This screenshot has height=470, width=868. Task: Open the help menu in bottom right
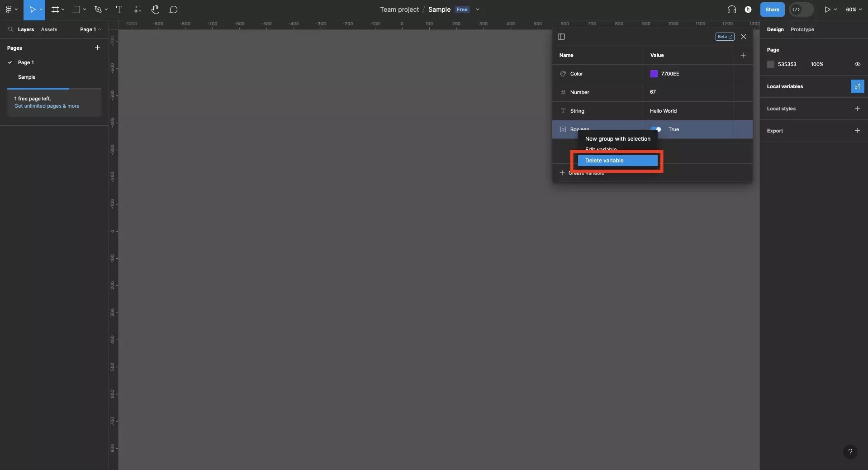(851, 452)
